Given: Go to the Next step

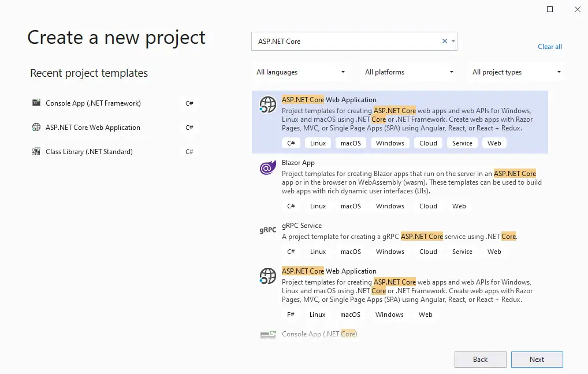Looking at the screenshot, I should (537, 360).
